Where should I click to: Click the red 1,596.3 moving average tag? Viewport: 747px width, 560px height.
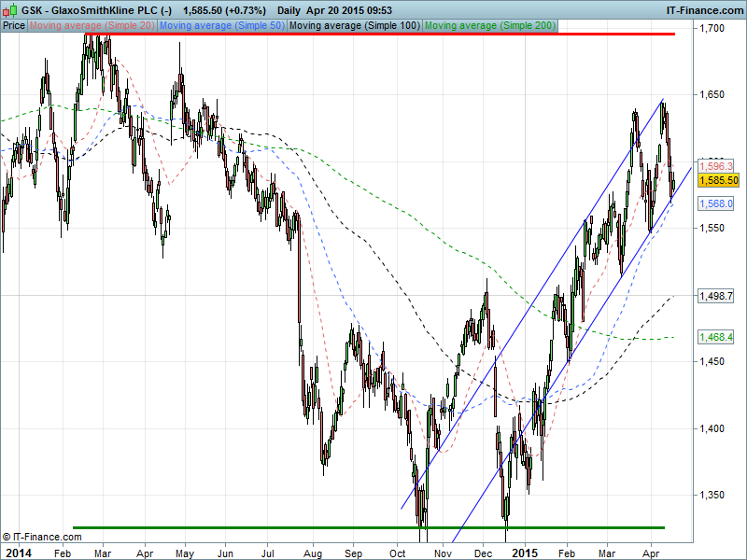716,165
